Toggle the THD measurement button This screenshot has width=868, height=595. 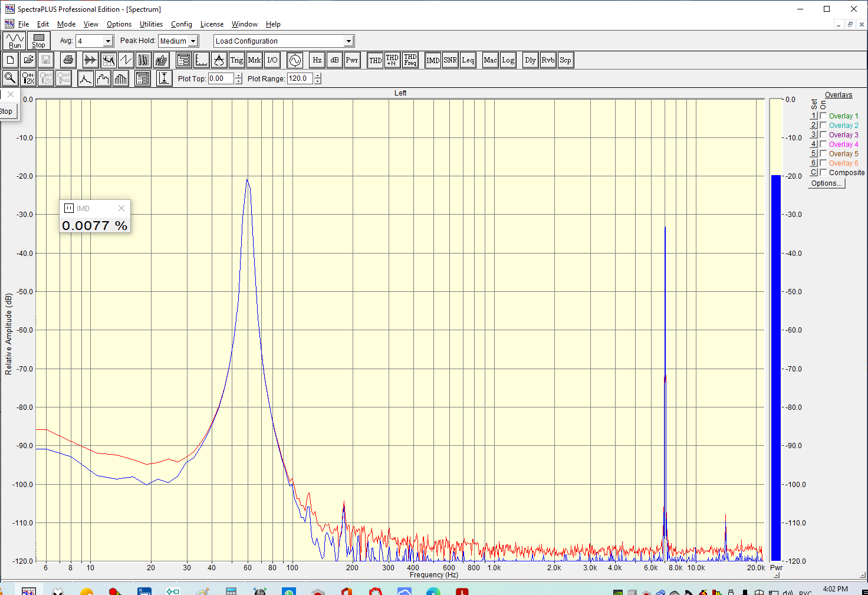(375, 60)
